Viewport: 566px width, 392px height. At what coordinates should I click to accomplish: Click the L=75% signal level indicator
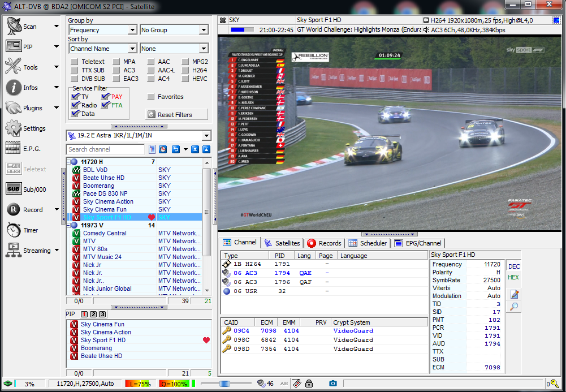click(140, 384)
